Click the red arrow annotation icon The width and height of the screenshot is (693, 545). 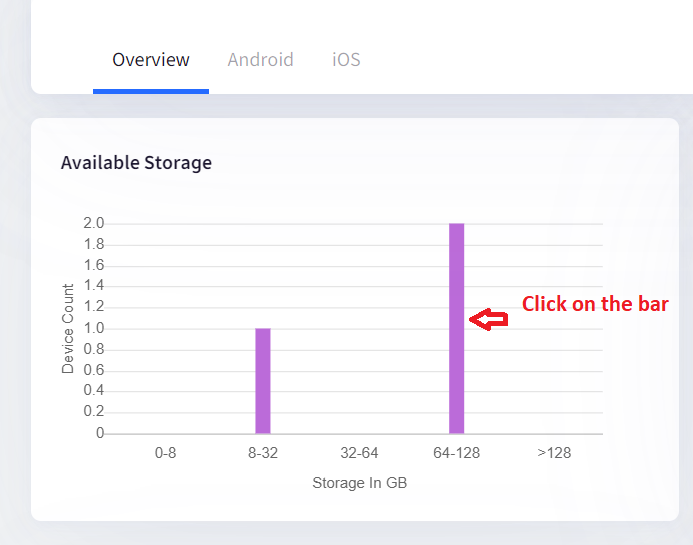pos(488,319)
